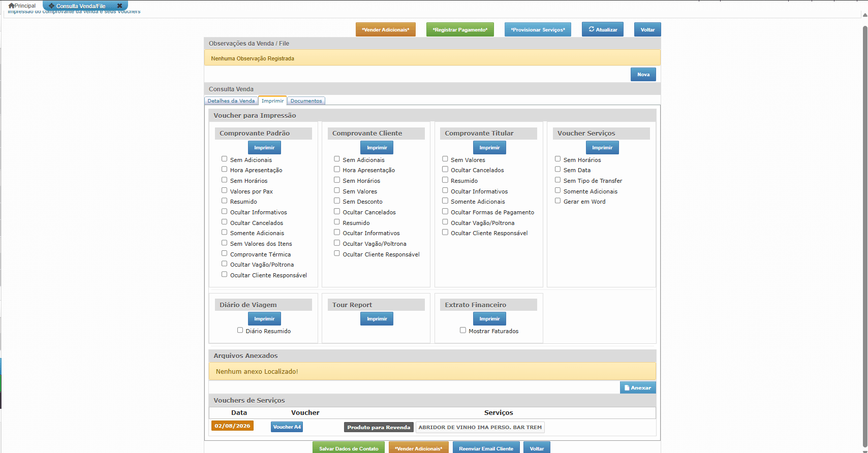
Task: Check Valores por Pax option
Action: pyautogui.click(x=224, y=190)
